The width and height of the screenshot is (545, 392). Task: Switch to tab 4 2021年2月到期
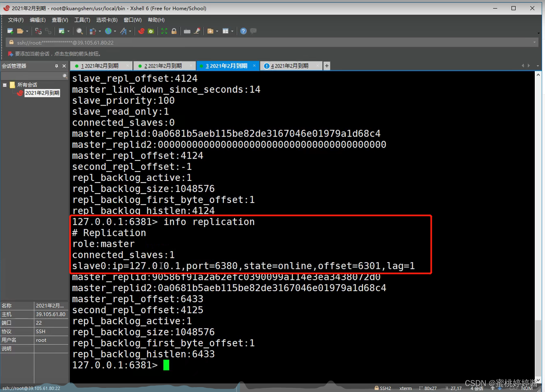(x=291, y=66)
